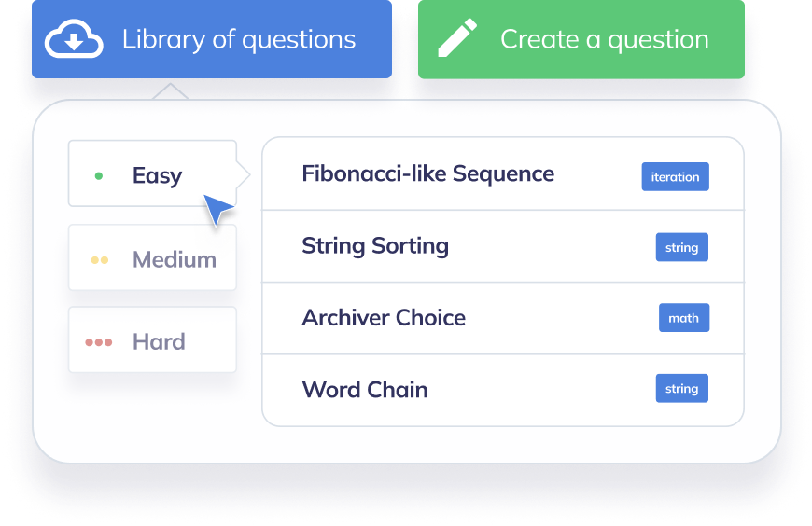This screenshot has height=526, width=812.
Task: Click the cloud download icon
Action: [x=74, y=39]
